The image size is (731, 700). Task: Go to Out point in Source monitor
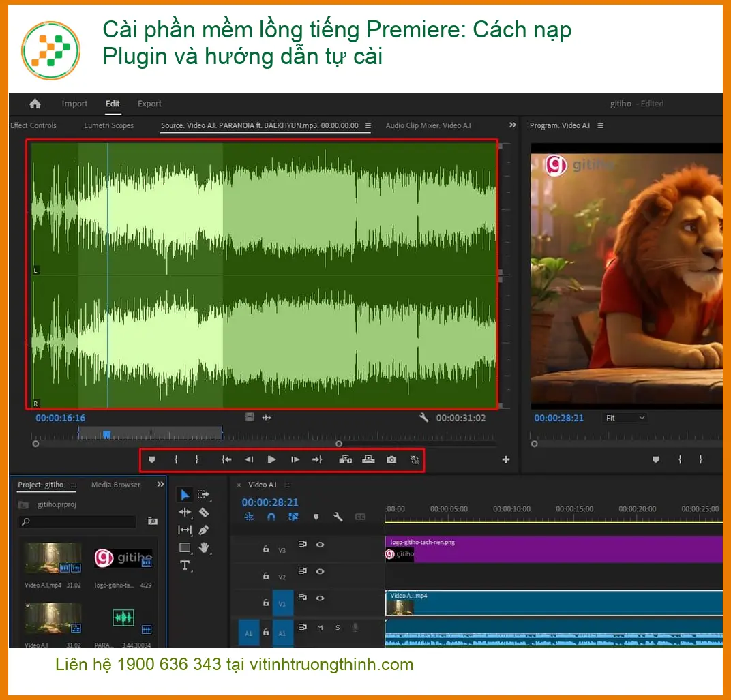317,459
